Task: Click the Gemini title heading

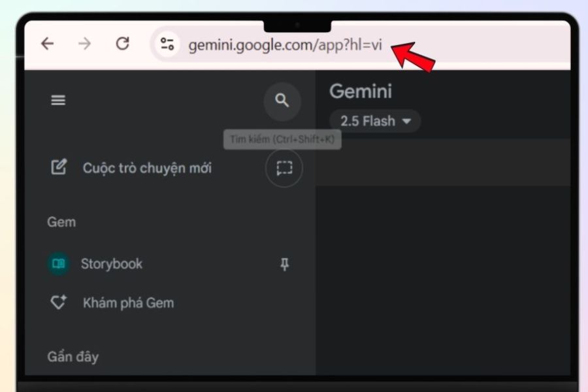Action: click(360, 91)
